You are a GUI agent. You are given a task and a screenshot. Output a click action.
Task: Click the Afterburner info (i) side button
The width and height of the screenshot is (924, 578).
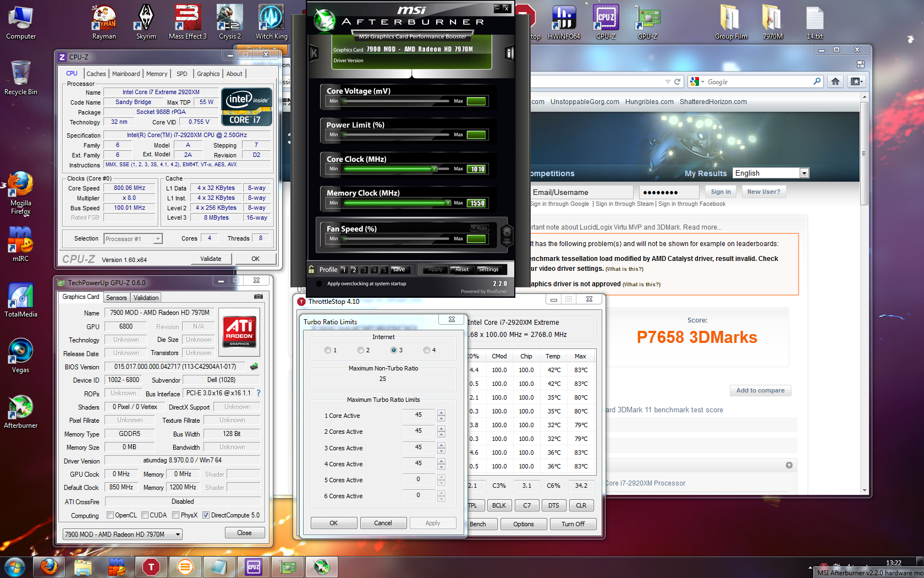click(x=509, y=53)
